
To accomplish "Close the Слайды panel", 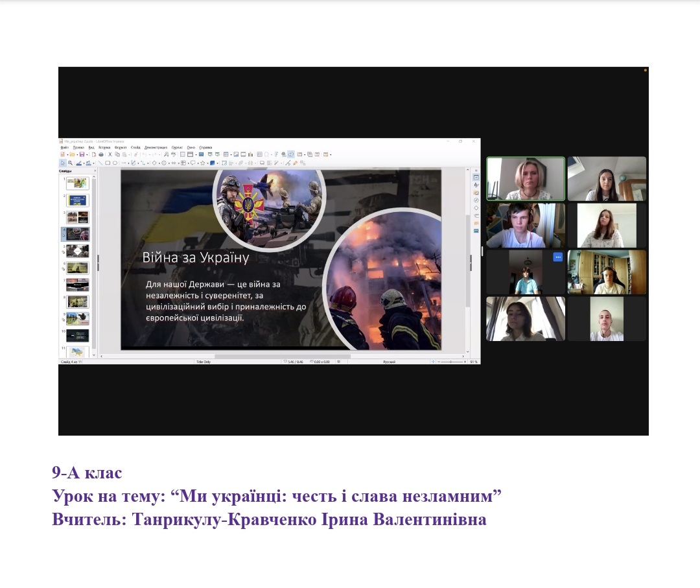I will (93, 171).
